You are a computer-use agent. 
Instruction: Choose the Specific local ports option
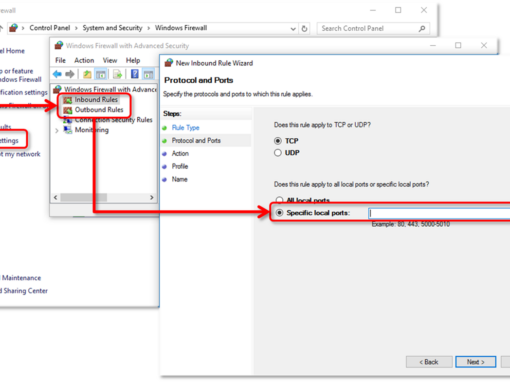point(279,213)
